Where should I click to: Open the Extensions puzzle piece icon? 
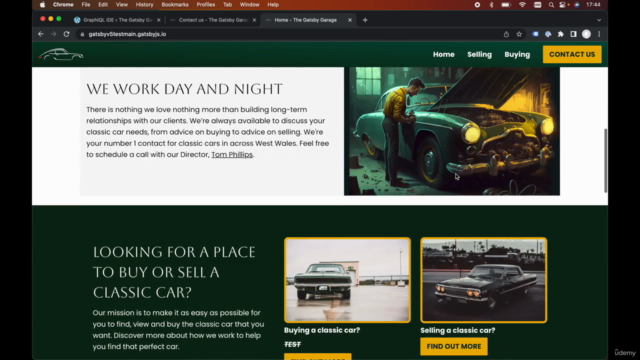coord(561,34)
